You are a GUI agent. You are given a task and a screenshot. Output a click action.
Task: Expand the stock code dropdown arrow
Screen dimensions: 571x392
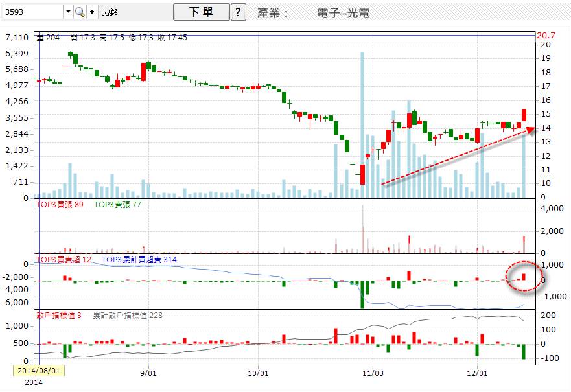coord(68,12)
